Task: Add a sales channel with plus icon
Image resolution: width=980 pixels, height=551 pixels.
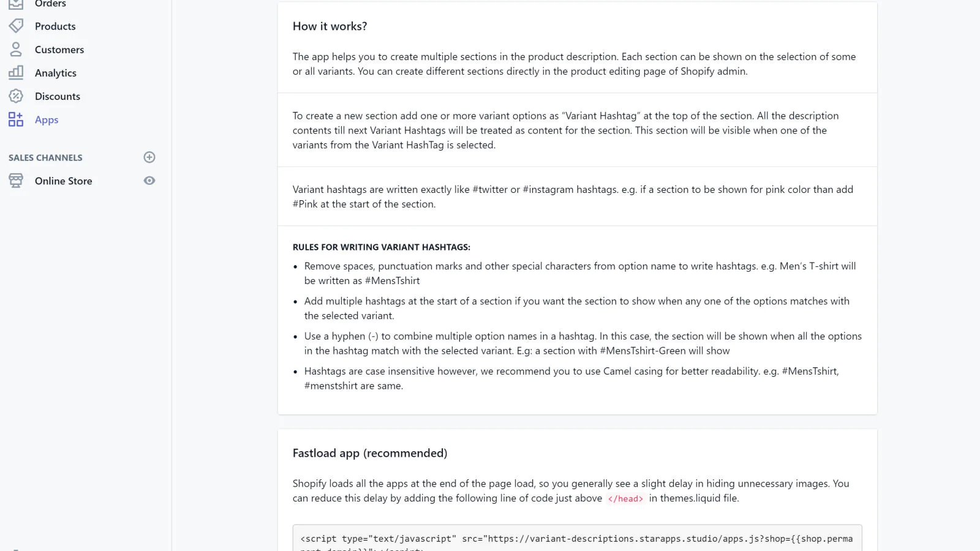Action: [149, 157]
